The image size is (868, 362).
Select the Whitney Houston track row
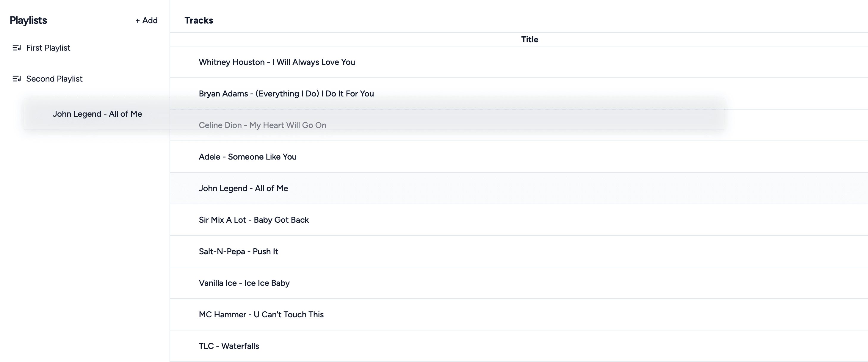point(277,63)
